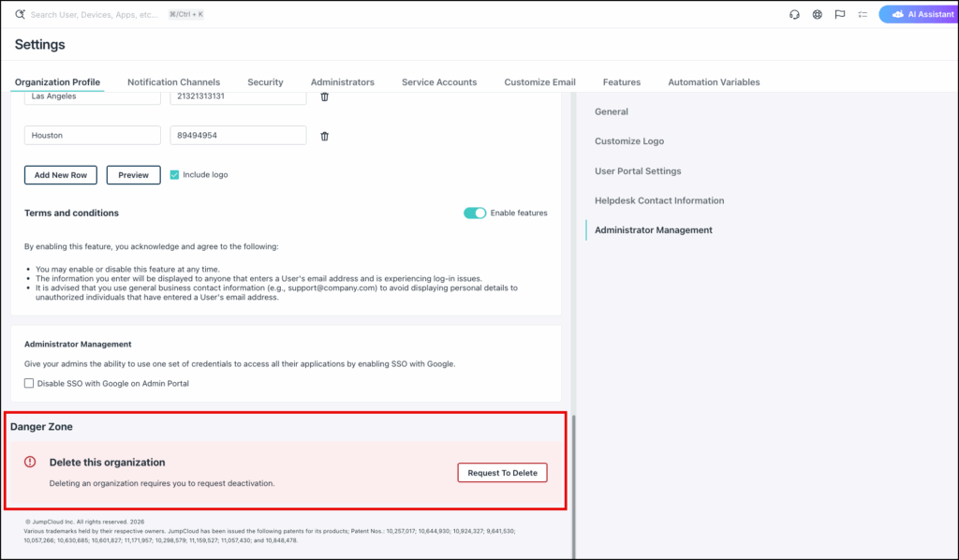Screen dimensions: 959x560
Task: Delete the Houston row with trash icon
Action: coord(325,136)
